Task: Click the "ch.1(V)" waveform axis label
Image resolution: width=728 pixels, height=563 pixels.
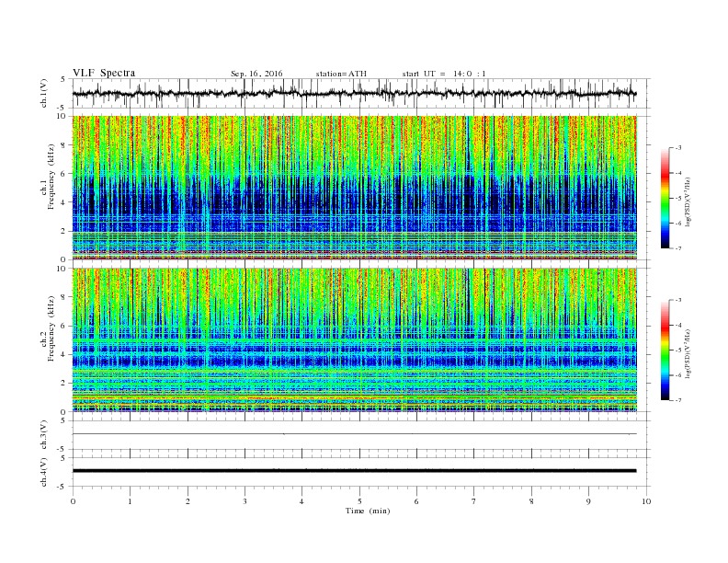Action: pos(44,93)
